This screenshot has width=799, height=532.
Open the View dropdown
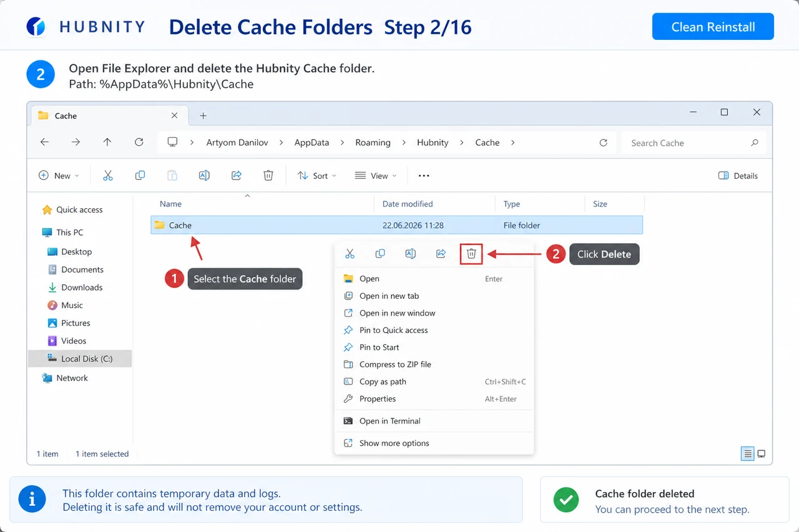pyautogui.click(x=376, y=176)
